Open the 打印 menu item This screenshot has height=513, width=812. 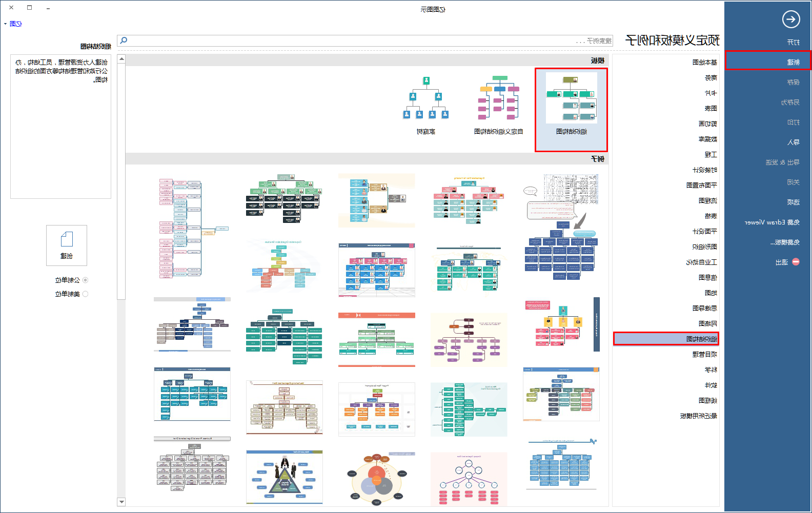point(794,122)
